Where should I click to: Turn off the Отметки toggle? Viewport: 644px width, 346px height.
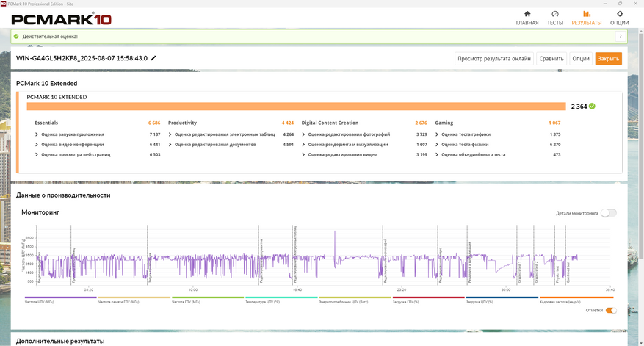tap(610, 310)
